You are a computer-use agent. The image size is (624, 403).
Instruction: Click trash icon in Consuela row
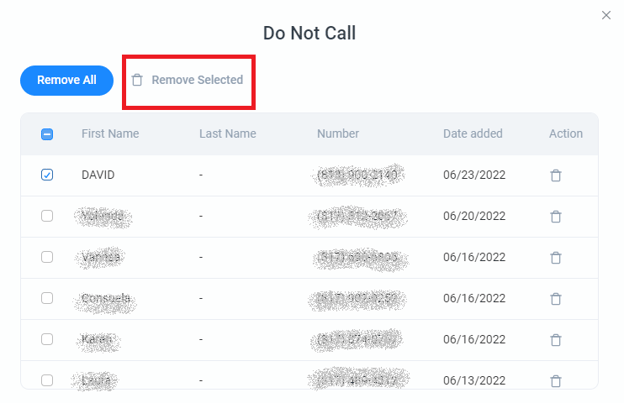[x=556, y=298]
